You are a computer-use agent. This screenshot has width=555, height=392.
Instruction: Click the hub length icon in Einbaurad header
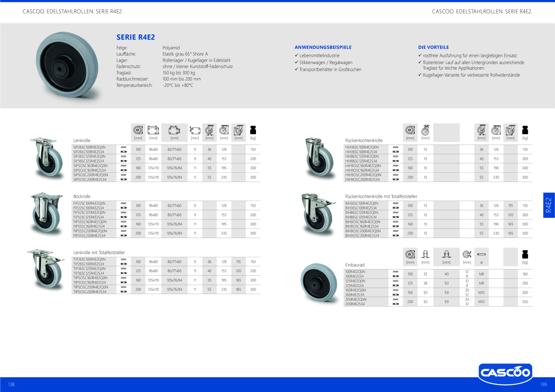click(446, 254)
